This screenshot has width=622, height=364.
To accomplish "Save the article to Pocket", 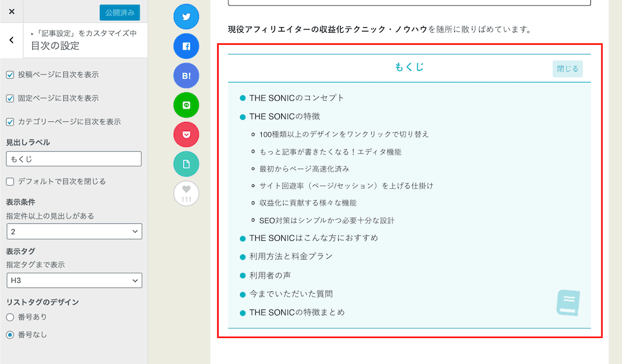I will pyautogui.click(x=186, y=134).
